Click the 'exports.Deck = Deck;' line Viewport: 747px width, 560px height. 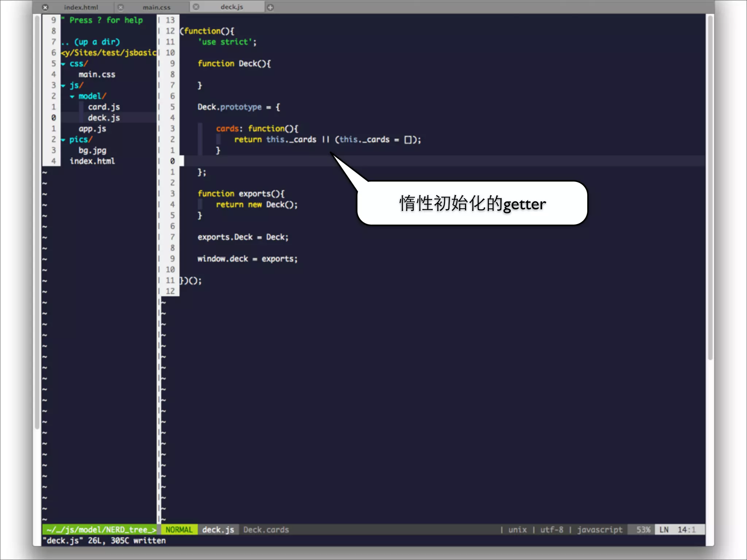point(243,237)
